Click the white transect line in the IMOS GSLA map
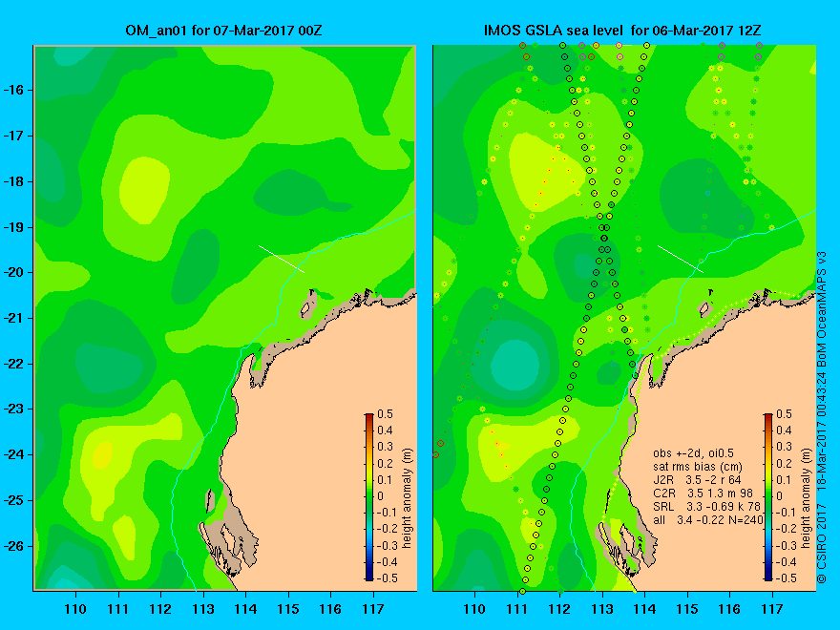This screenshot has width=840, height=630. [x=681, y=259]
